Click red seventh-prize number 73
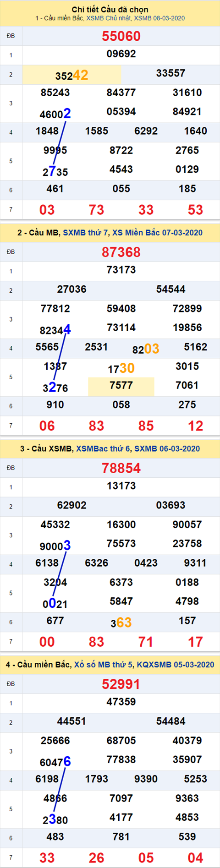 [x=96, y=210]
